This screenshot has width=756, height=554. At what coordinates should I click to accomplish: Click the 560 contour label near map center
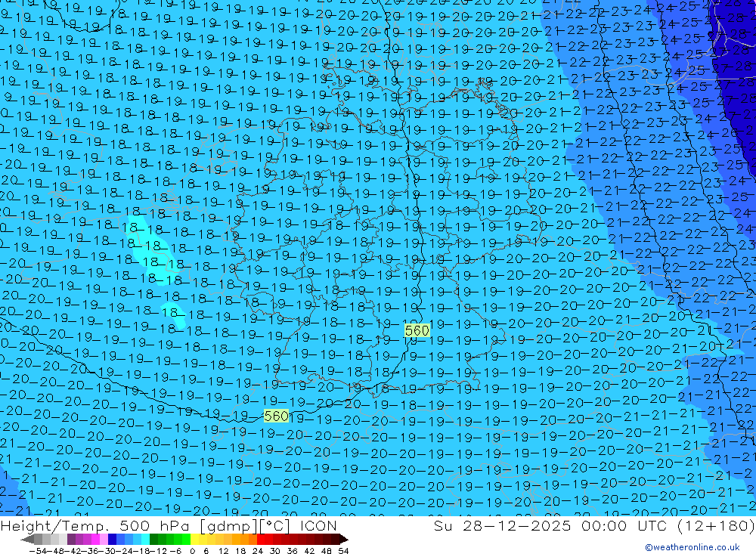[417, 331]
